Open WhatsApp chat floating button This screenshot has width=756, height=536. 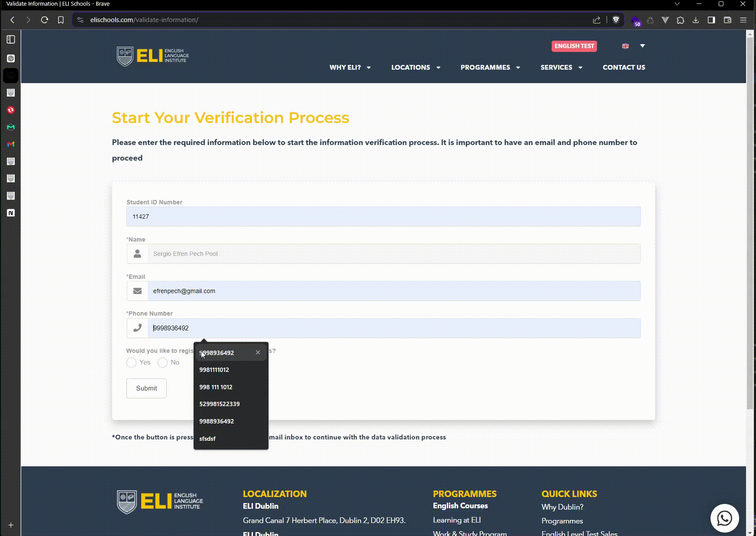[x=724, y=518]
